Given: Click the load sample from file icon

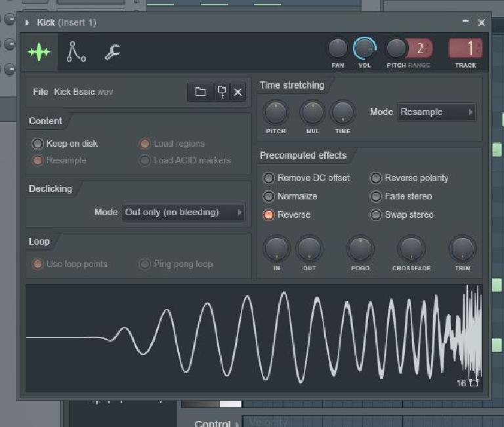Looking at the screenshot, I should point(222,92).
